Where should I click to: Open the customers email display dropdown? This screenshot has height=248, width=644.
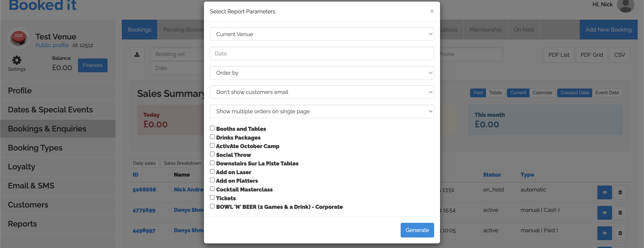(x=322, y=92)
